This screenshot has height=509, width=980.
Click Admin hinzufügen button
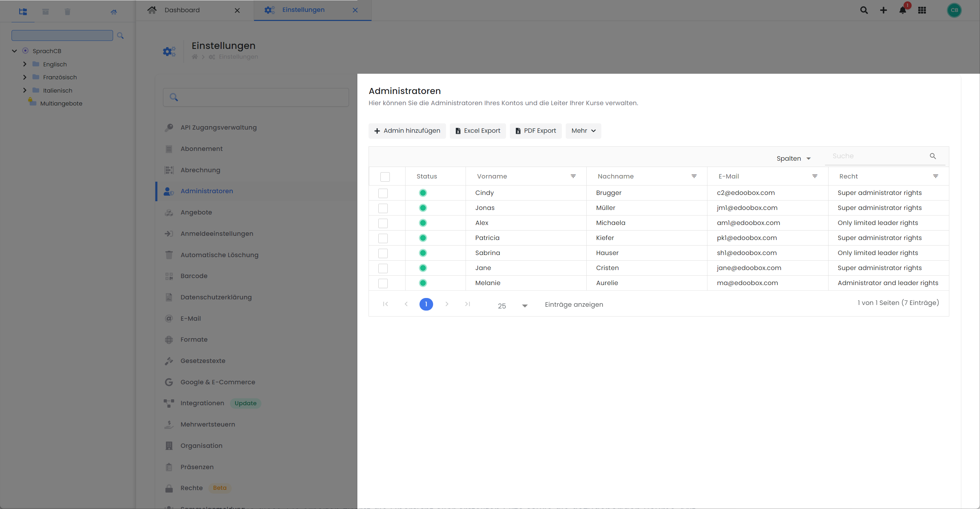(407, 131)
